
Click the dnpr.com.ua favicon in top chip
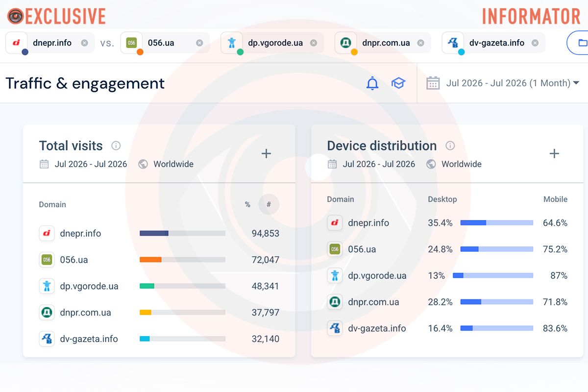(346, 43)
